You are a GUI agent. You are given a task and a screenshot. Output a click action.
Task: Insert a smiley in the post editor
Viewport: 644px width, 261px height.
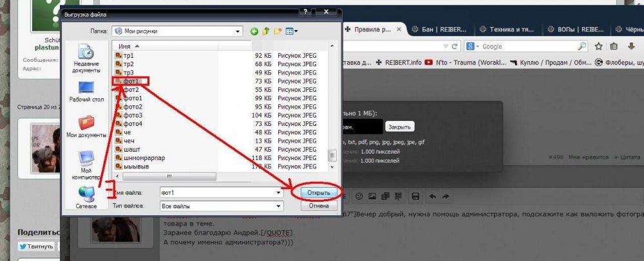[x=359, y=196]
